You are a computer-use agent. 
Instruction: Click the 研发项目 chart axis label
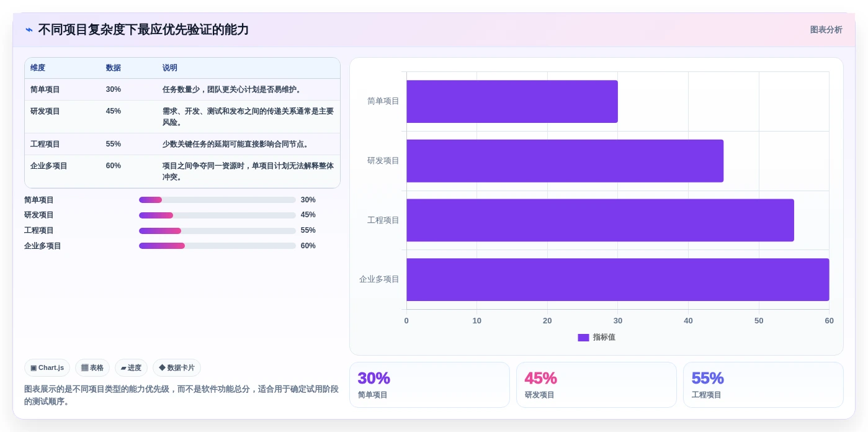click(x=383, y=161)
